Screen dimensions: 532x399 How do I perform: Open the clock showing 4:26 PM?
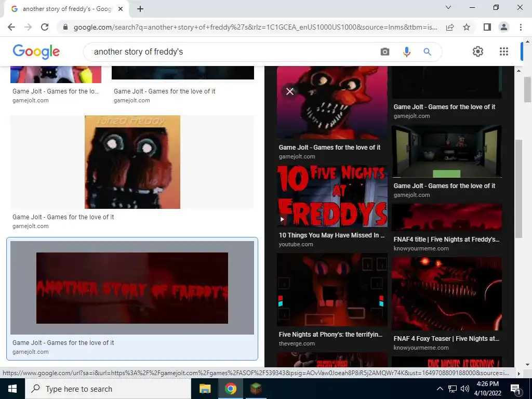coord(487,389)
